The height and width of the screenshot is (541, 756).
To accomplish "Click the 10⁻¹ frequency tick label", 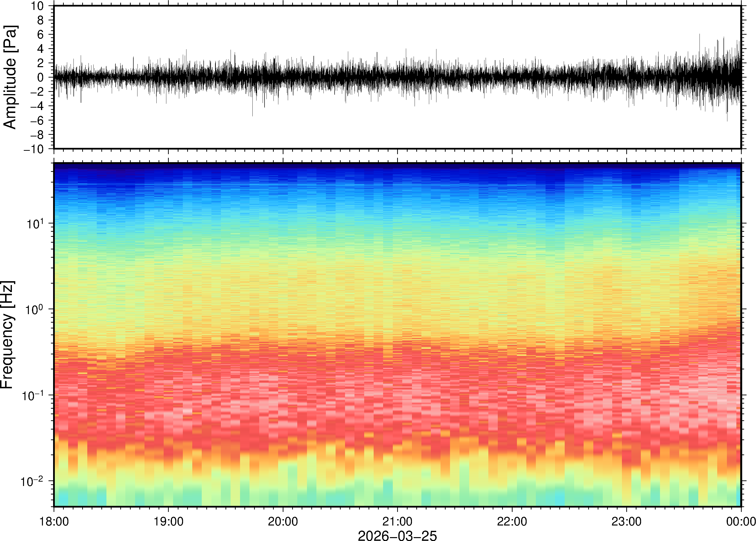I will 33,395.
